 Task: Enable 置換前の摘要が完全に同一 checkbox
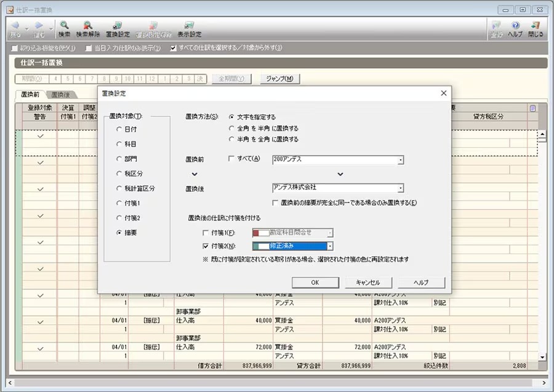(275, 202)
